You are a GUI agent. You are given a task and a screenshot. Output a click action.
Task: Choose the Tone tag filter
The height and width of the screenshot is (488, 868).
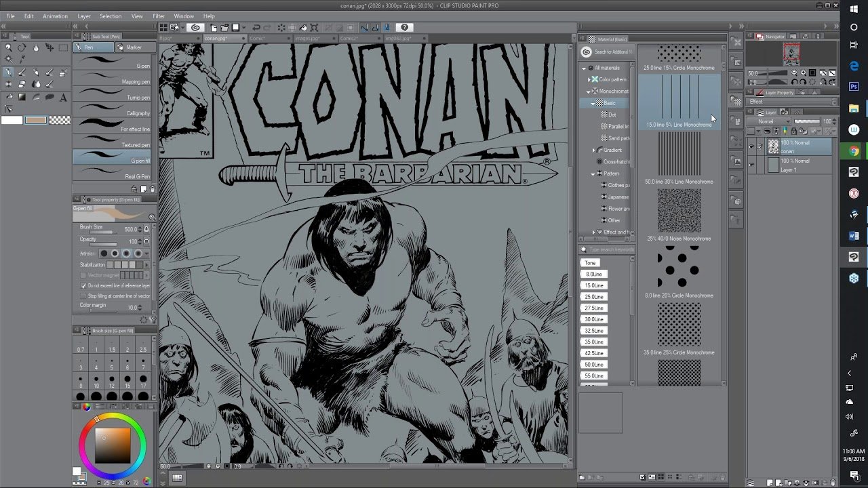(590, 263)
